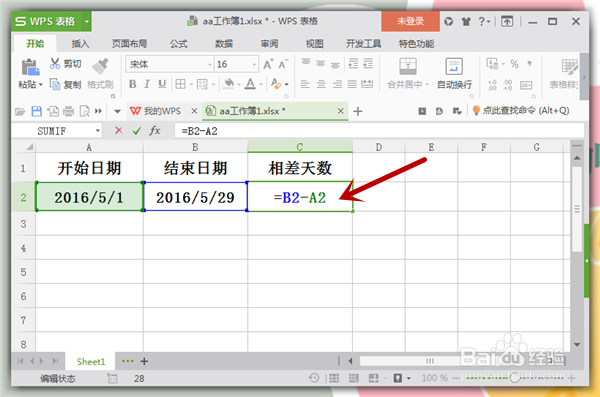The image size is (600, 397).
Task: Open the 视图 tab
Action: [315, 44]
